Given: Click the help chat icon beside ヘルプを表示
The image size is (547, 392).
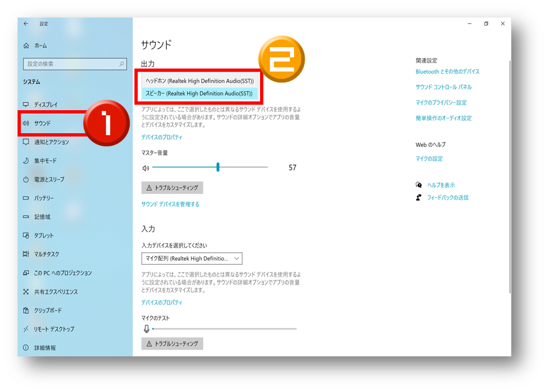Looking at the screenshot, I should pos(419,185).
